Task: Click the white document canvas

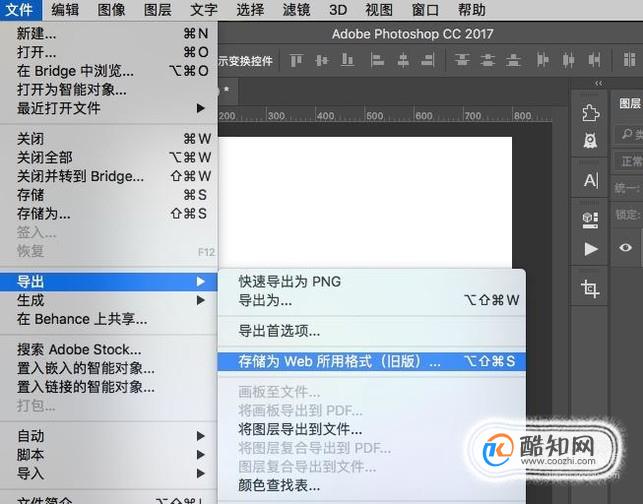Action: (x=365, y=202)
